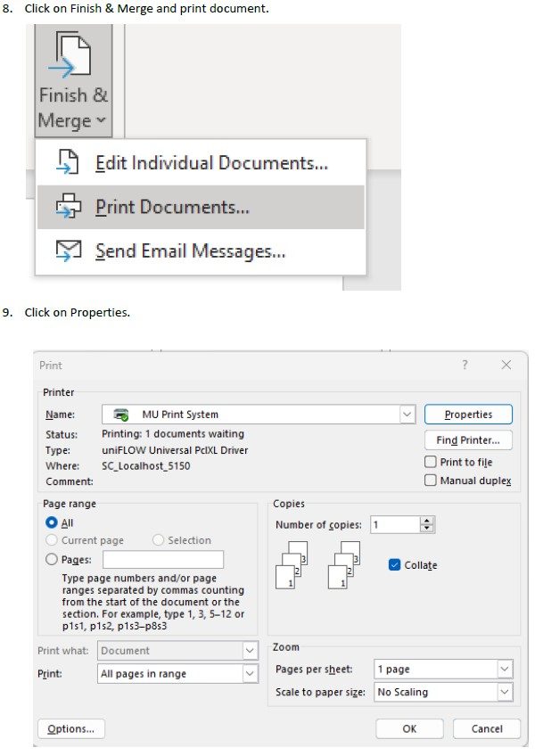Close the Print dialog with X

coord(506,366)
